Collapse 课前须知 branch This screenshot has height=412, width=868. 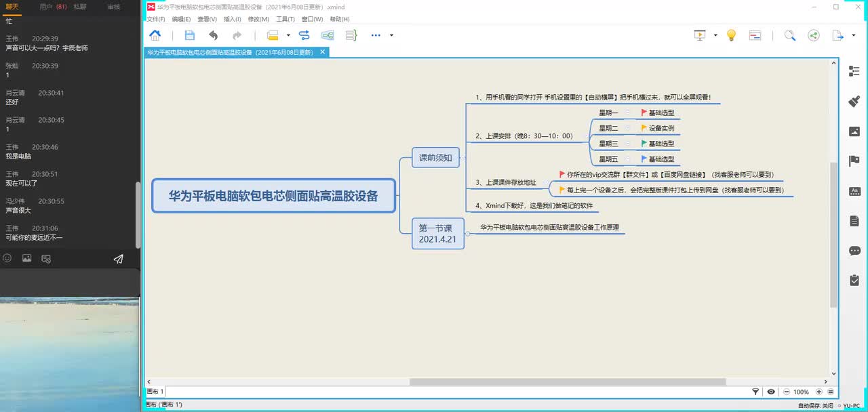pos(464,158)
